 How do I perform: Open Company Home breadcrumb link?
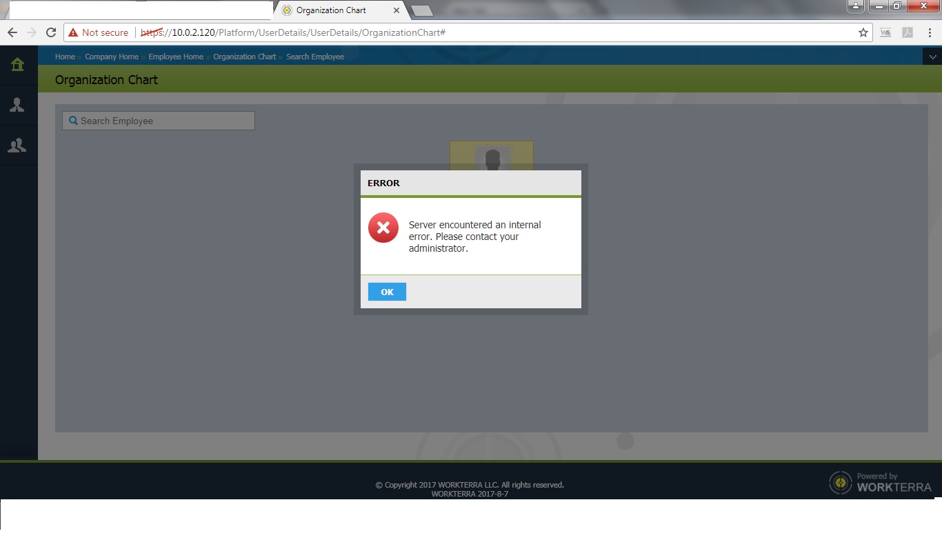point(112,57)
